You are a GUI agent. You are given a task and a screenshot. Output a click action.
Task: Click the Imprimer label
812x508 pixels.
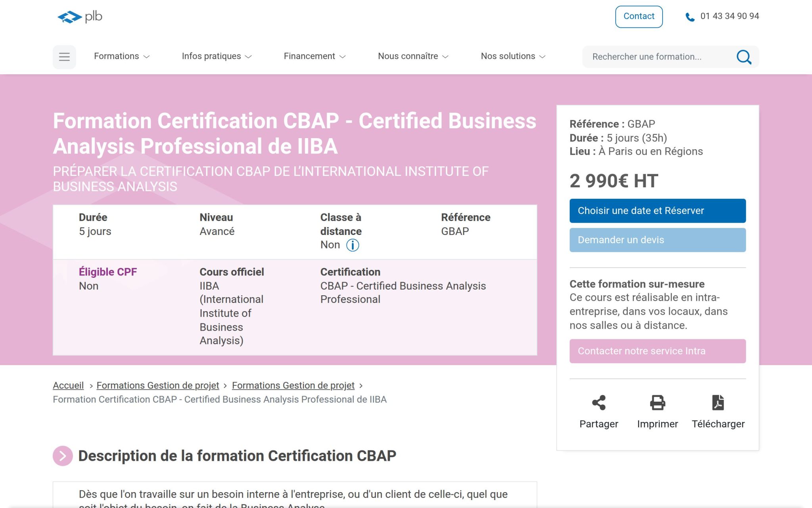point(657,424)
